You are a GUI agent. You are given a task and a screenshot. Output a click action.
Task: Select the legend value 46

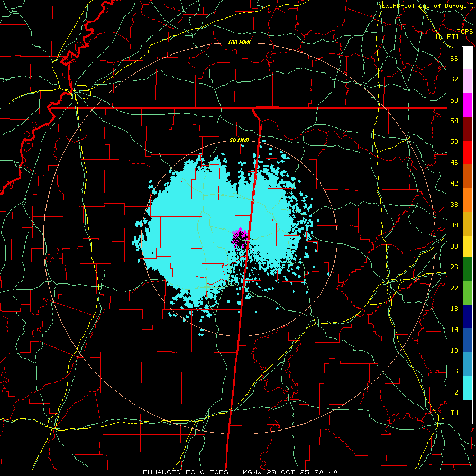click(x=454, y=163)
